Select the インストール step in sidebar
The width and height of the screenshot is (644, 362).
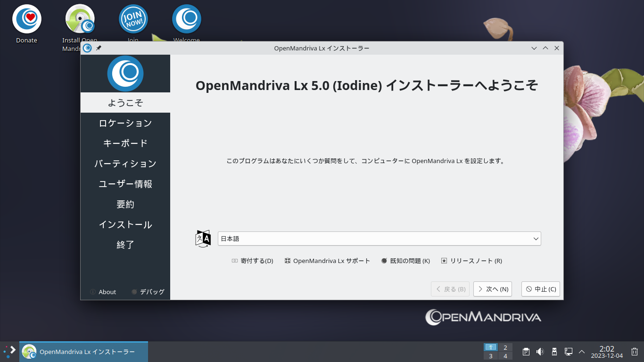pyautogui.click(x=125, y=224)
